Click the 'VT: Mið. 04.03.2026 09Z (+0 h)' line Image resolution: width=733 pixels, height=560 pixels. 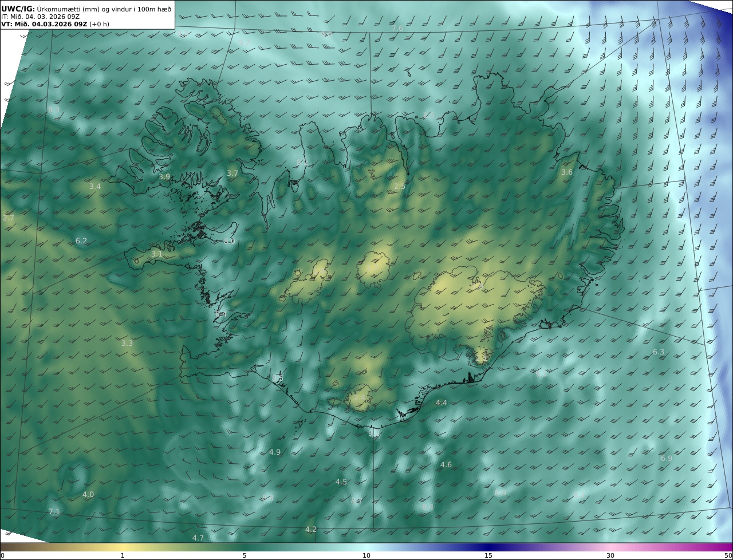point(55,24)
